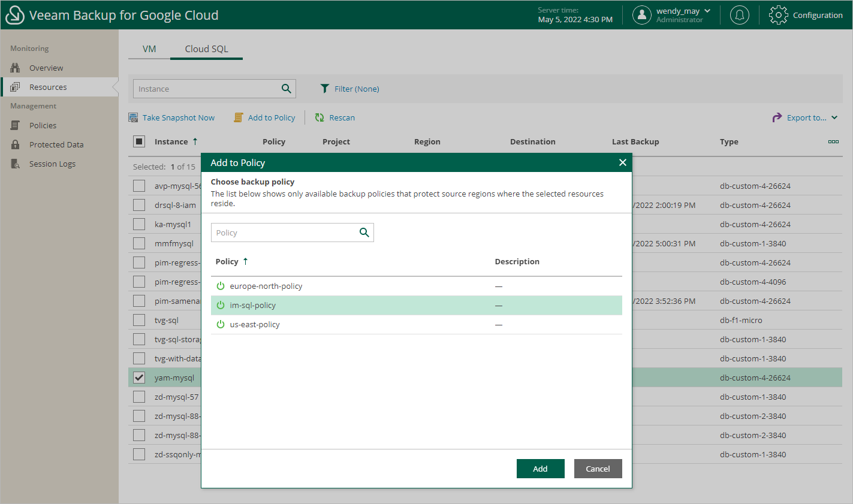Click the Rescan refresh icon
This screenshot has height=504, width=853.
coord(320,117)
